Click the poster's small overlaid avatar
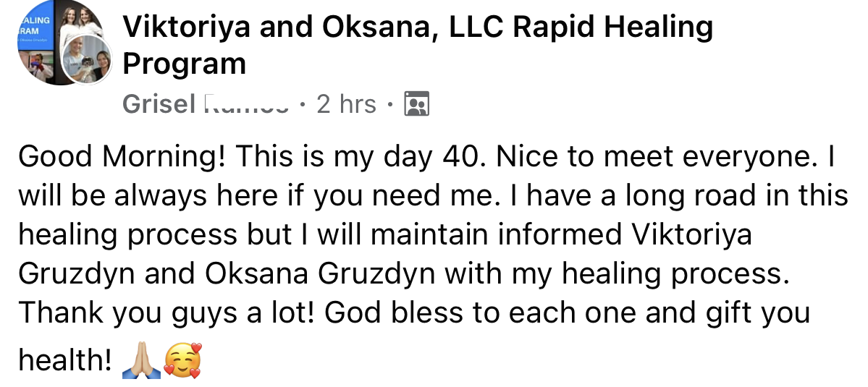 (86, 61)
